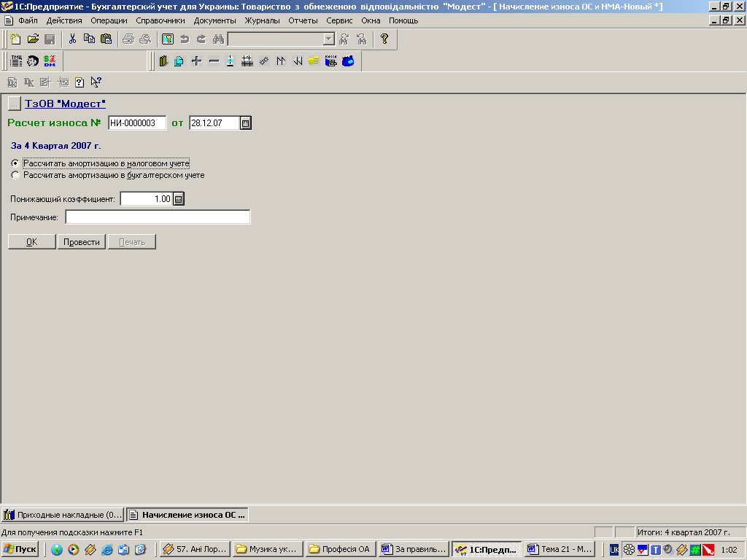
Task: Click За 4 Квартал 2007 г. period label
Action: click(x=55, y=146)
